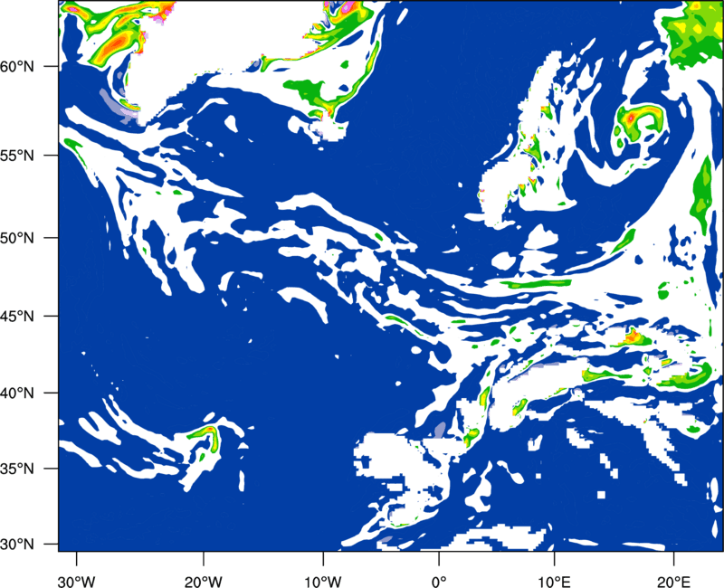Image resolution: width=724 pixels, height=588 pixels.
Task: Click the 20°W longitude label
Action: pyautogui.click(x=203, y=582)
